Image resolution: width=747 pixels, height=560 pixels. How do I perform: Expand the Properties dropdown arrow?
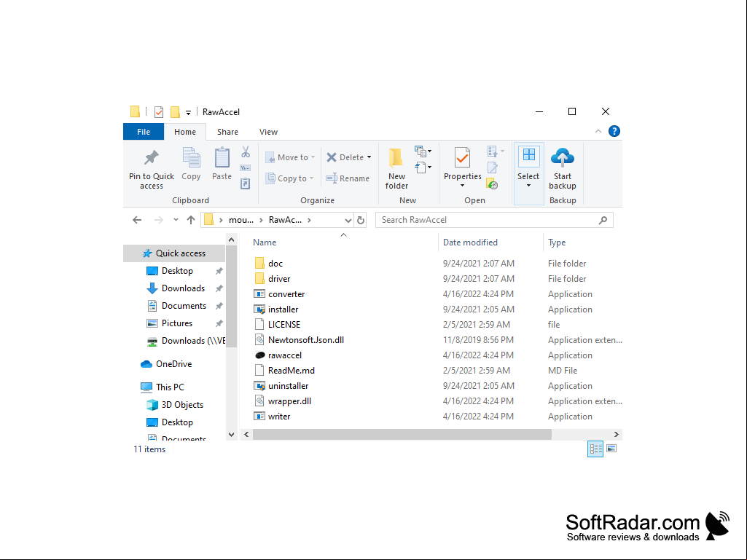[462, 186]
